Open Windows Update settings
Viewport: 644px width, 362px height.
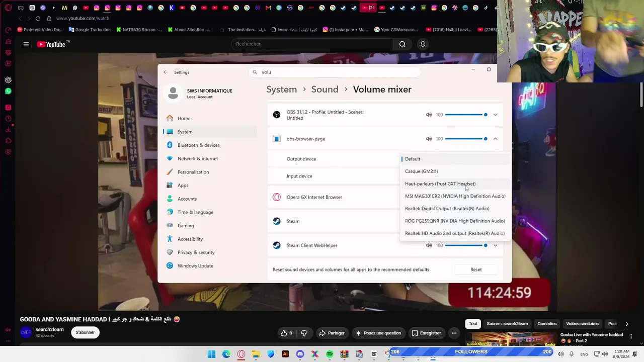coord(210,266)
